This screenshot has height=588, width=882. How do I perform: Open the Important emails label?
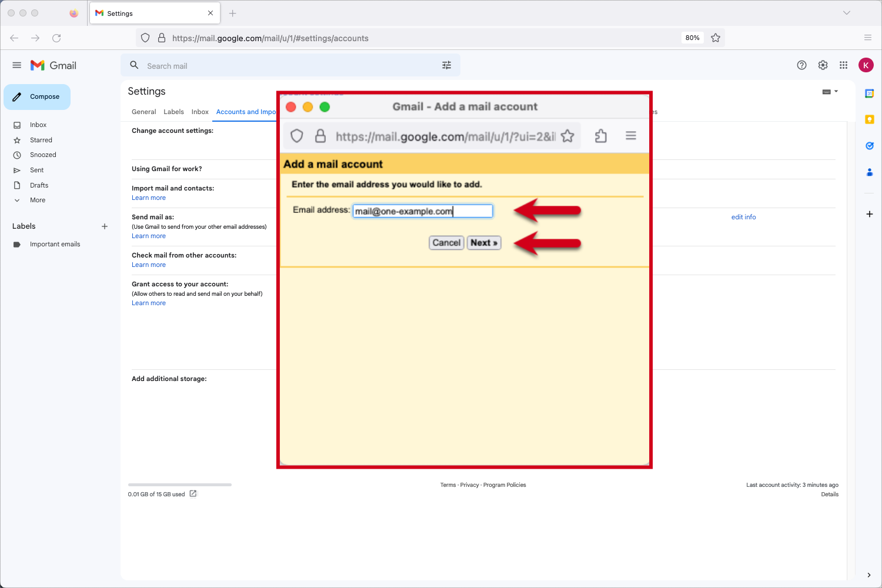56,245
